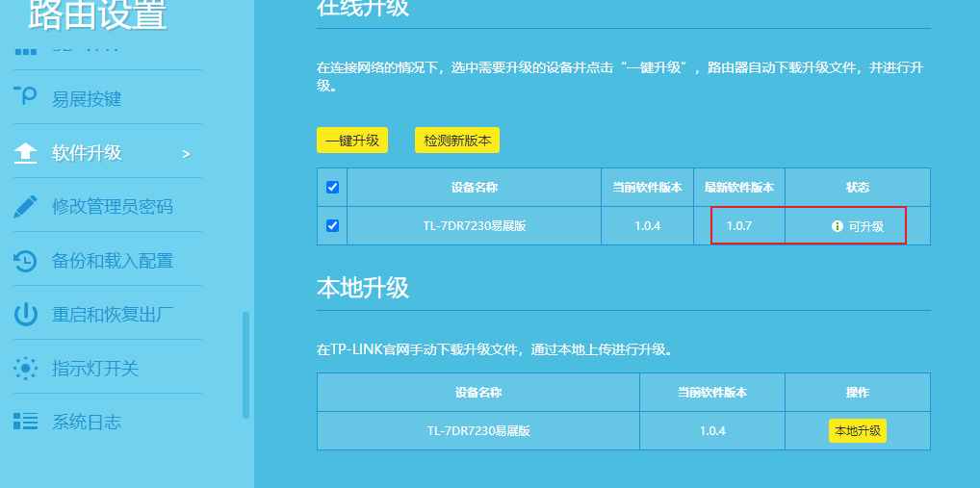Click the 操作 column header

pyautogui.click(x=858, y=393)
